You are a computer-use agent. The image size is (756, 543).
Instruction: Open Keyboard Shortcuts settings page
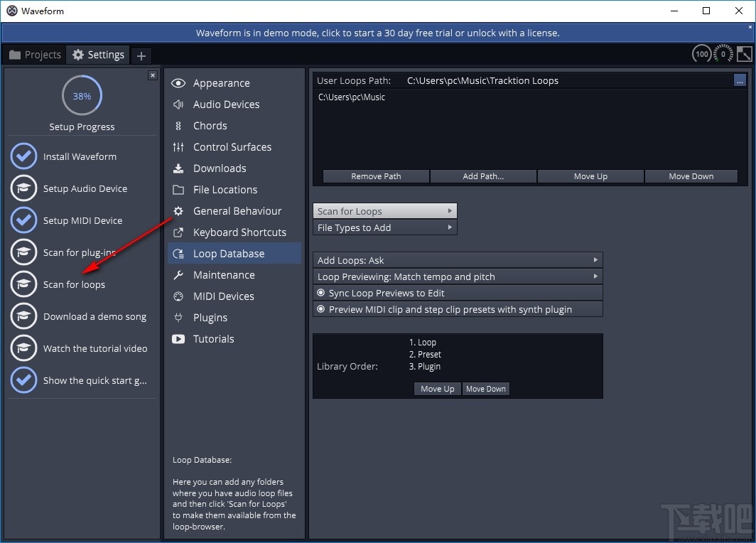pyautogui.click(x=234, y=232)
